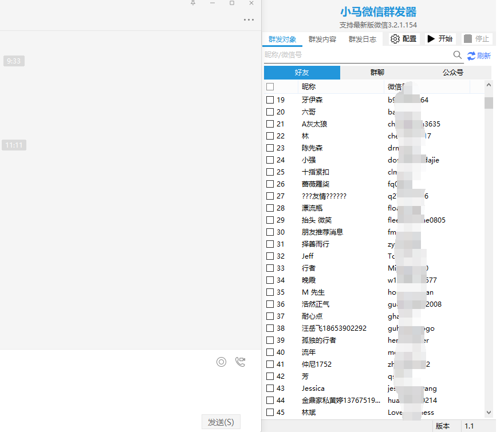Select the name 十指紧扣
The width and height of the screenshot is (504, 432).
pyautogui.click(x=316, y=172)
